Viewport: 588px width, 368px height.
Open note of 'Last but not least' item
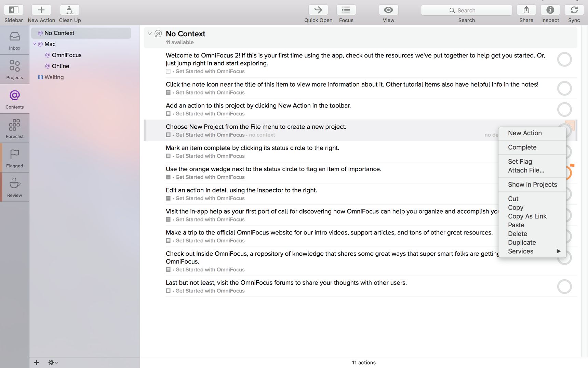tap(168, 291)
